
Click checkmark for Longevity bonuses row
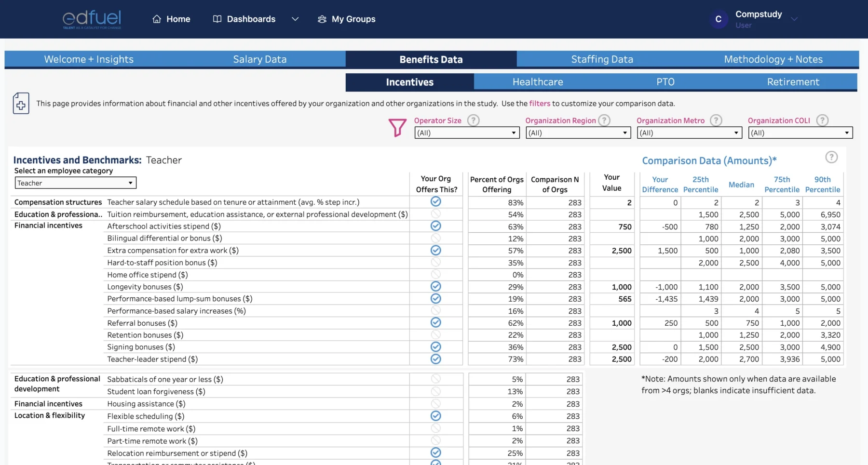[435, 286]
